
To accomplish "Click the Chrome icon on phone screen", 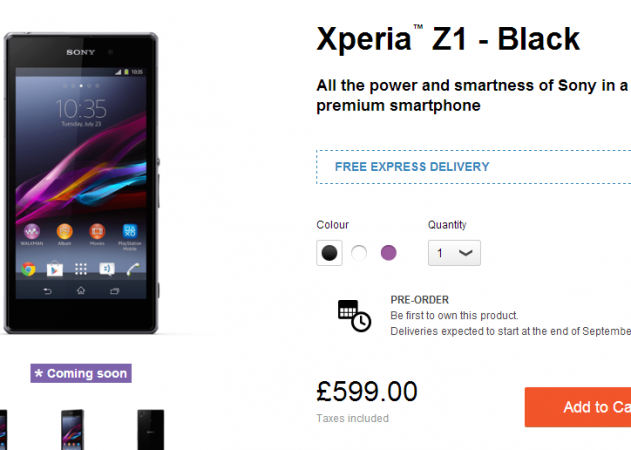I will point(29,269).
